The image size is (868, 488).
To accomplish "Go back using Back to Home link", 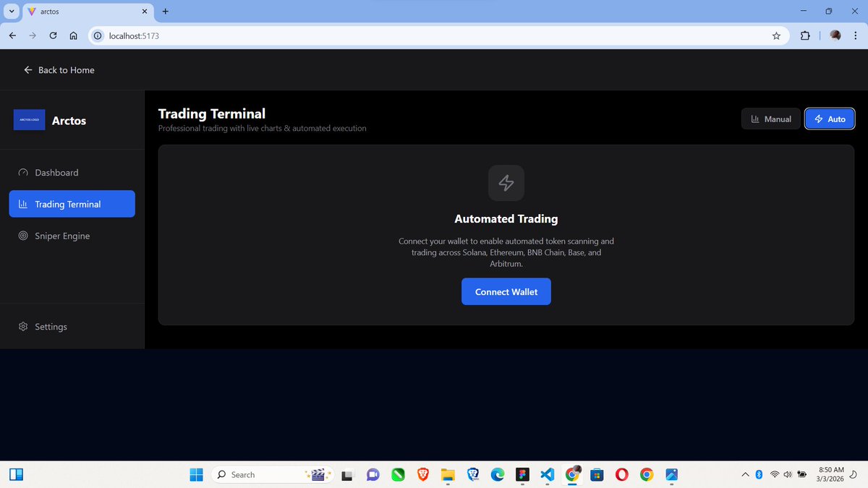I will coord(59,70).
